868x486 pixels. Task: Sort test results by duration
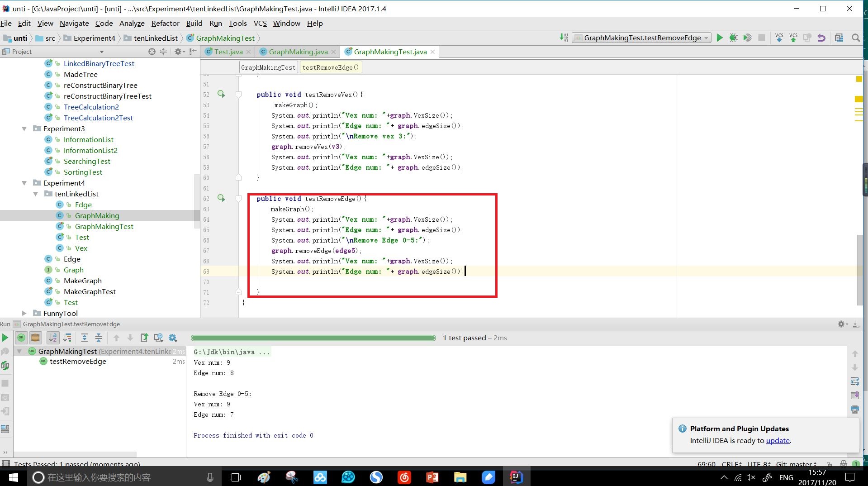67,338
